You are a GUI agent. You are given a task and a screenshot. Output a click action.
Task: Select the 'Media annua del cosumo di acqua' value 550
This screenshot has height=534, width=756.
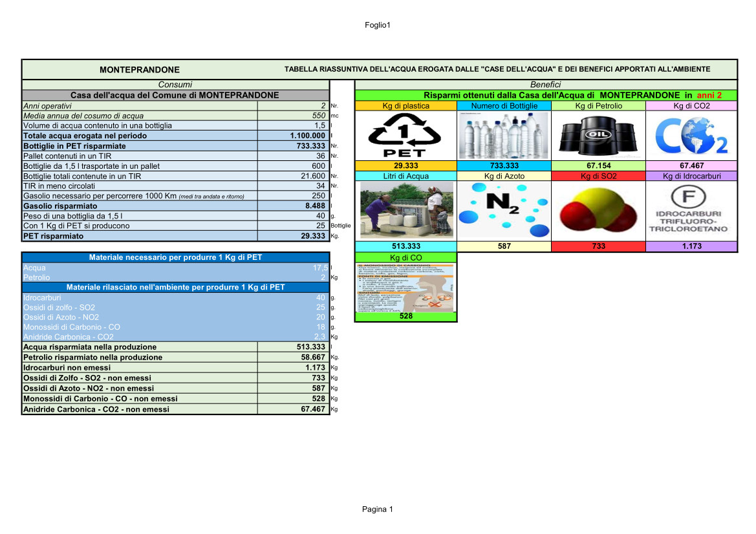(x=293, y=116)
